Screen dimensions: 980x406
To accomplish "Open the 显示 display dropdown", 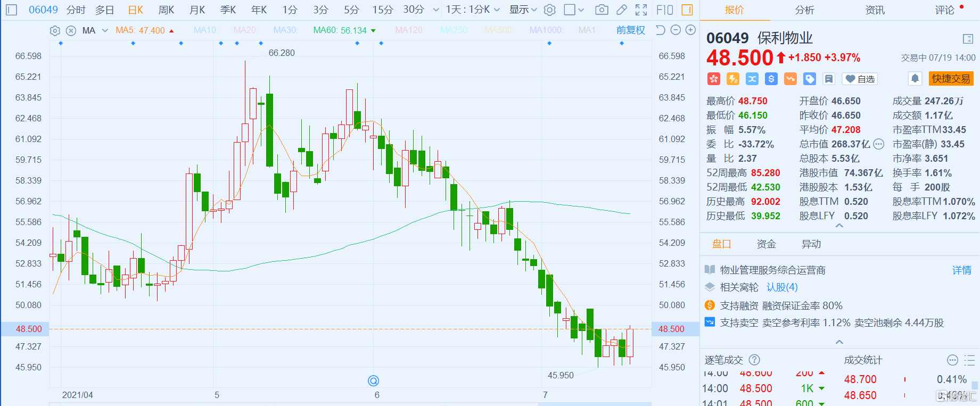I will click(523, 10).
